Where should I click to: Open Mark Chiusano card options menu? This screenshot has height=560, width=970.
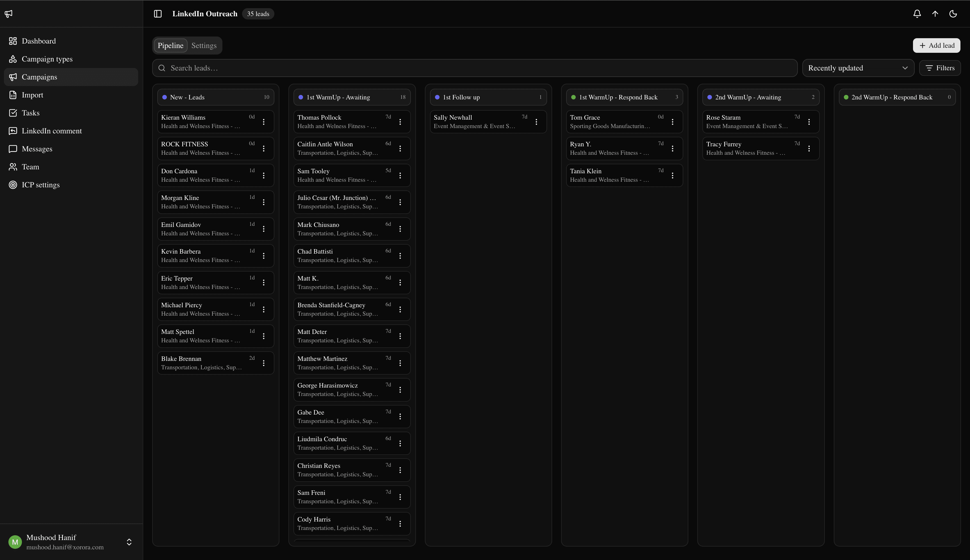(400, 229)
